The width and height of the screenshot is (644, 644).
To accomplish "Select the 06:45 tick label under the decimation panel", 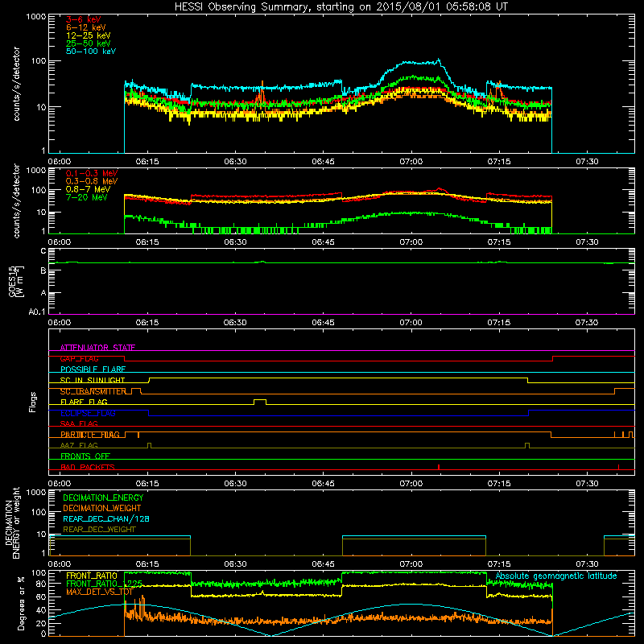I will (323, 564).
